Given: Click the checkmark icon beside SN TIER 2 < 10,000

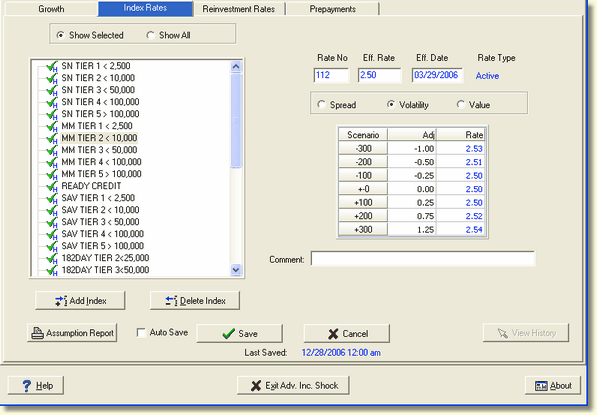Looking at the screenshot, I should click(x=52, y=79).
